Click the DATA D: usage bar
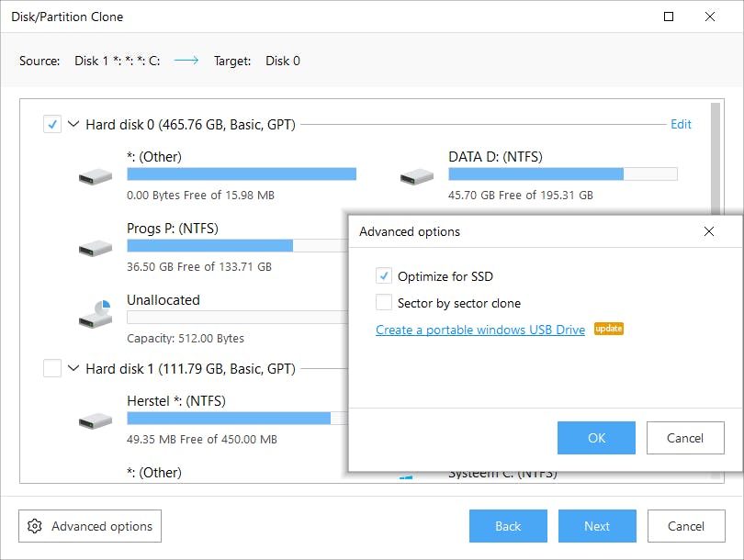744x560 pixels. 562,174
